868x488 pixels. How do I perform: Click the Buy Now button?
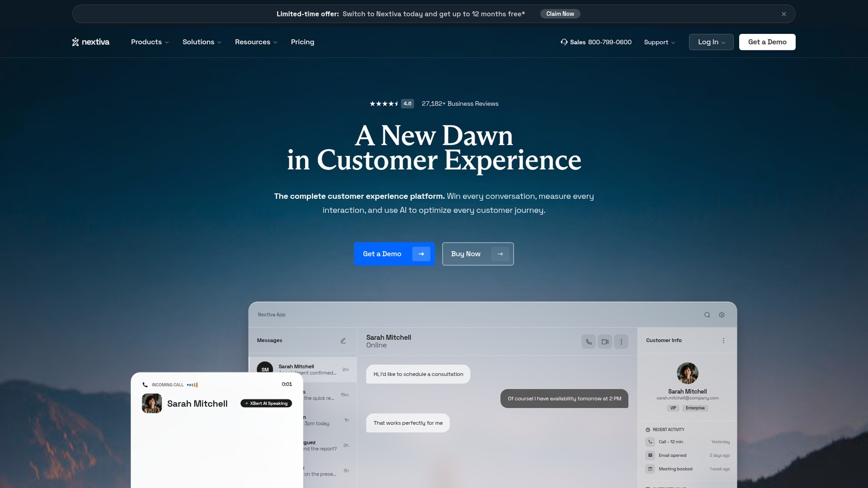click(x=478, y=254)
